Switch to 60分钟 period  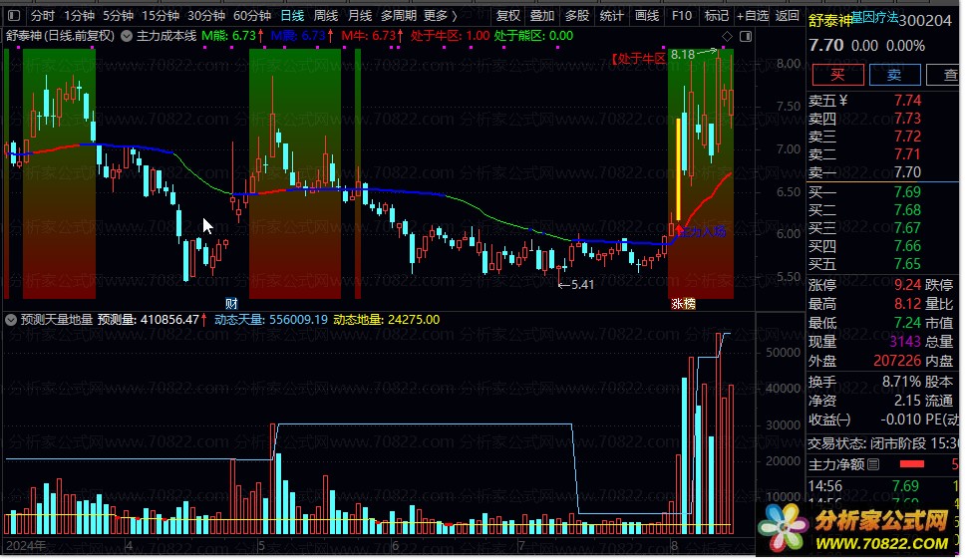coord(251,15)
